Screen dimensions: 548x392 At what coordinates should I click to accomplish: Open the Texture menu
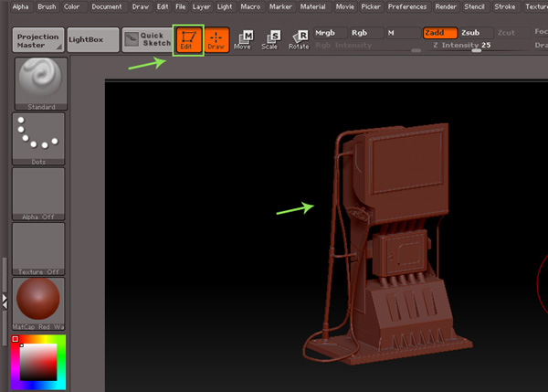[536, 6]
